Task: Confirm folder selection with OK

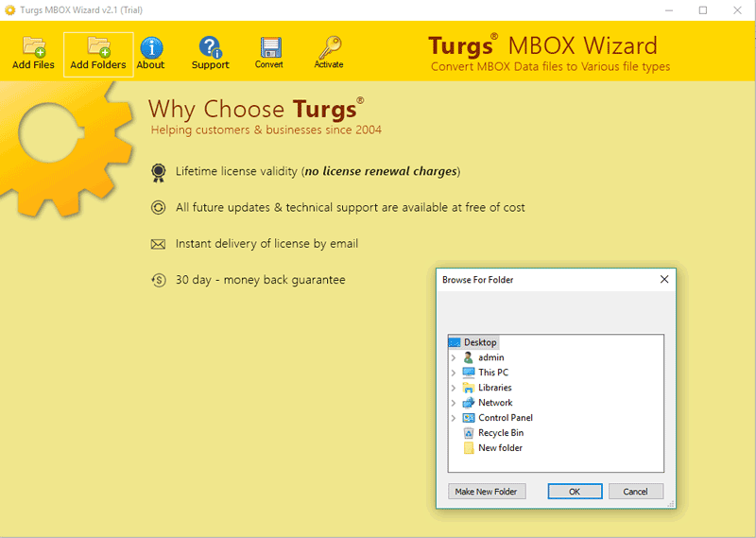Action: click(x=575, y=491)
